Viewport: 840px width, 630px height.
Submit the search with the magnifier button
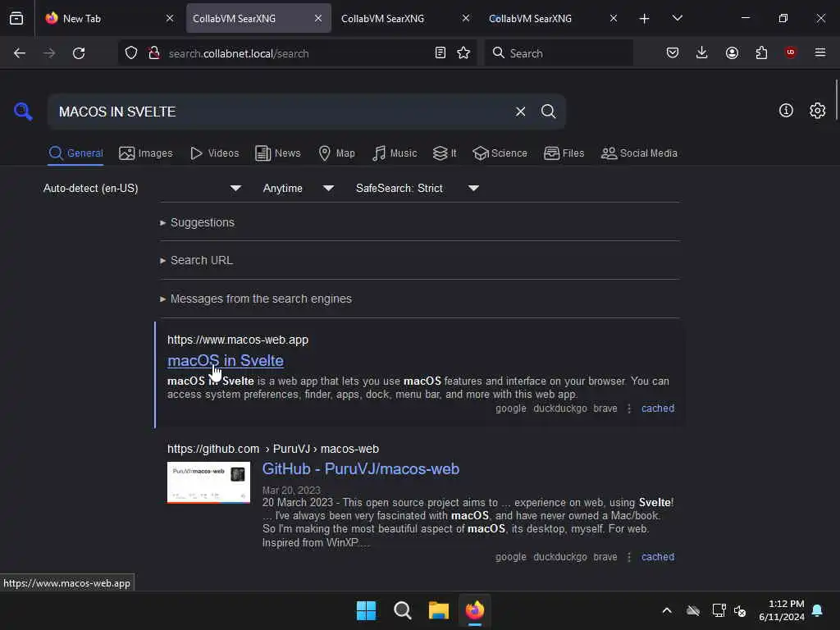point(548,112)
